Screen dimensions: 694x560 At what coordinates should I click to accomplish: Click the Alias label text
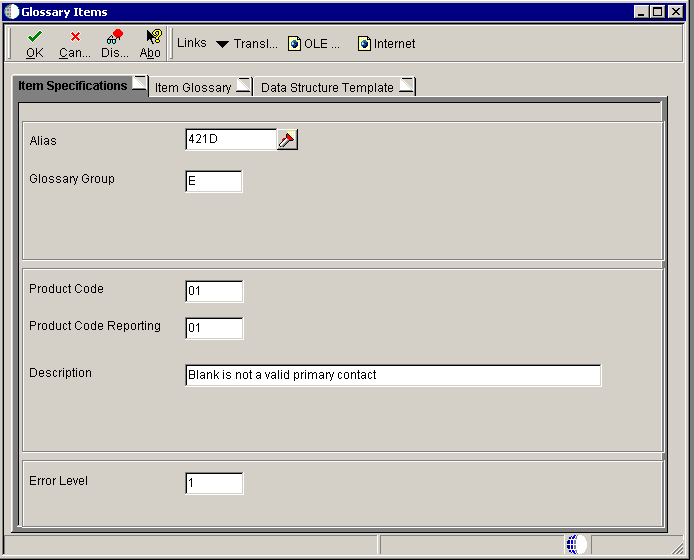click(43, 141)
